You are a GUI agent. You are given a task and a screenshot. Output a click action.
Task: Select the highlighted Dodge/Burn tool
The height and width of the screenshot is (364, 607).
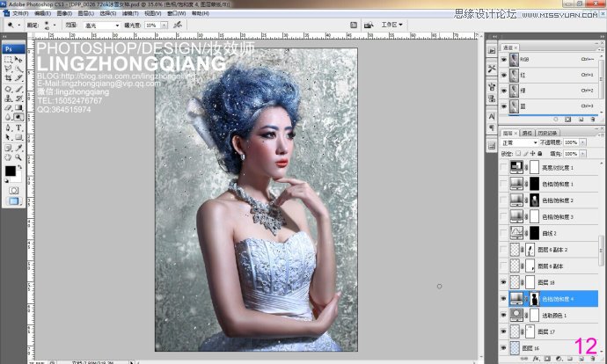click(x=18, y=117)
